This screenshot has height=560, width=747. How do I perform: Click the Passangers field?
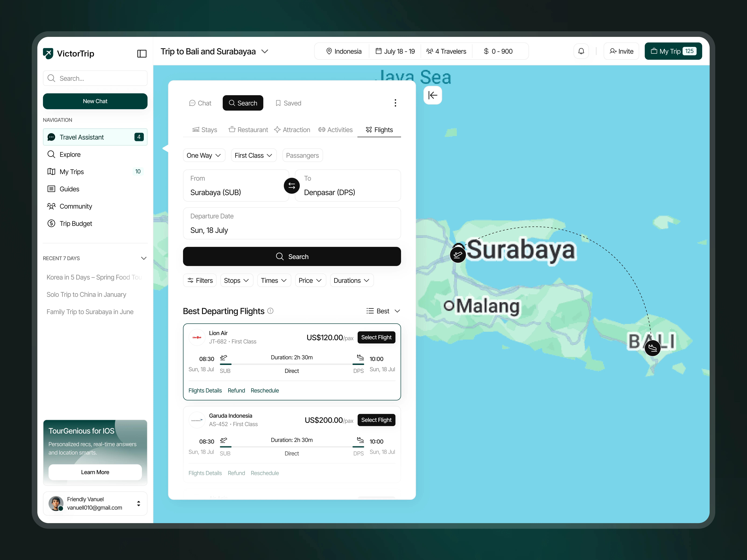[x=303, y=155]
